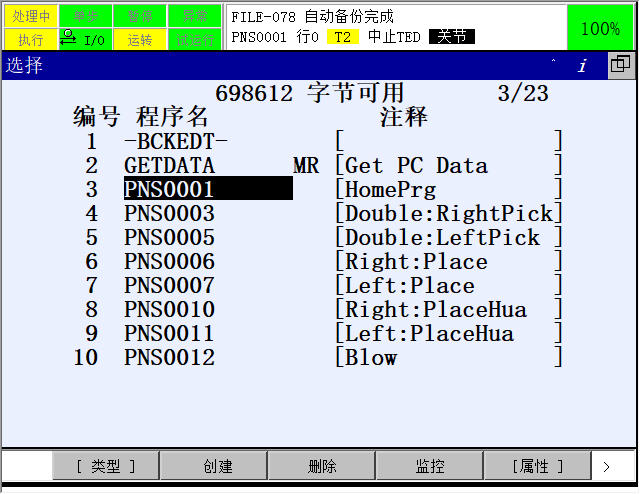Select program PNS0011

click(x=169, y=334)
